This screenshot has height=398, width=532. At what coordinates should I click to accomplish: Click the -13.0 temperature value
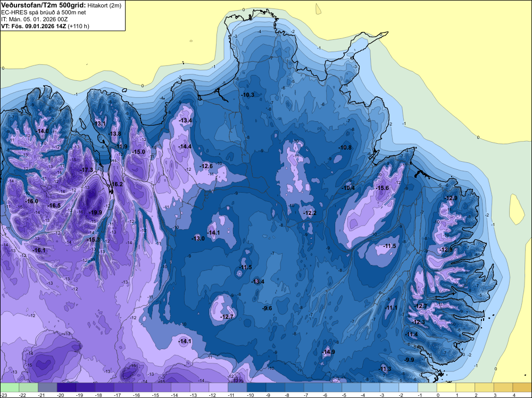(x=198, y=238)
